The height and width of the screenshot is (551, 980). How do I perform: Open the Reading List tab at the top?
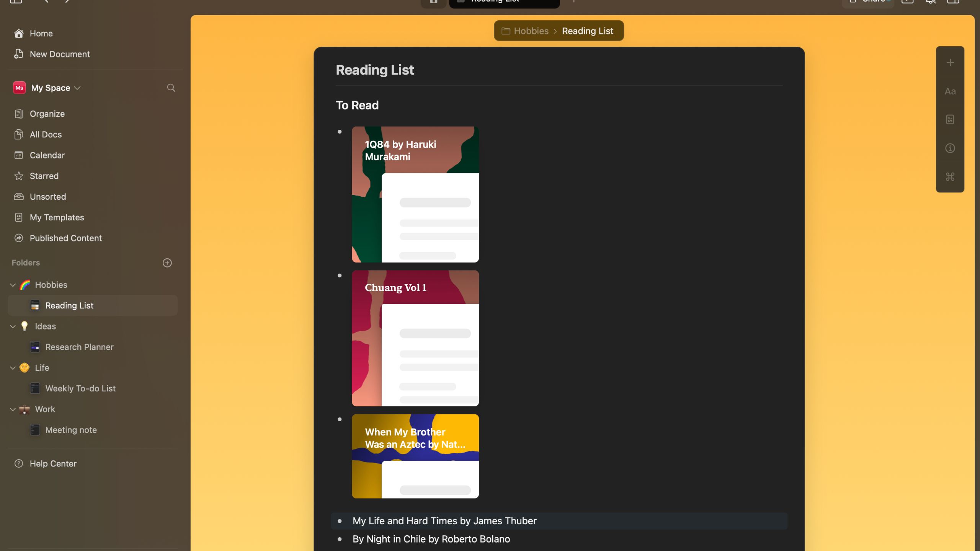[x=504, y=2]
